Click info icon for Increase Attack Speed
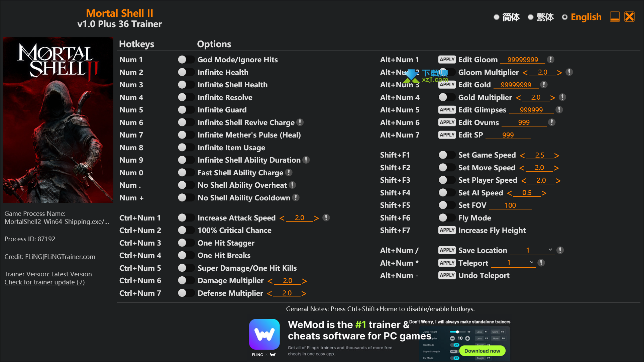 326,218
